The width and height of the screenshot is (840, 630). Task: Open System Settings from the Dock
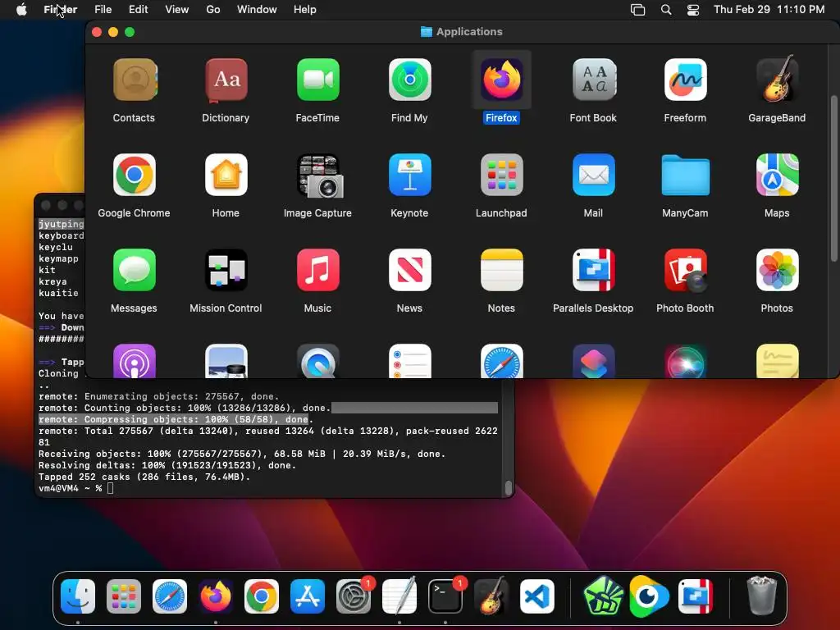point(354,596)
